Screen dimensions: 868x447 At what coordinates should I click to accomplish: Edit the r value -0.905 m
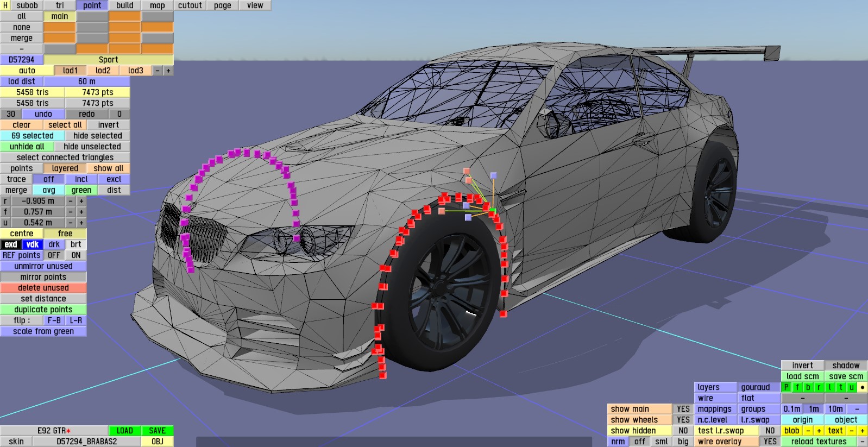38,201
